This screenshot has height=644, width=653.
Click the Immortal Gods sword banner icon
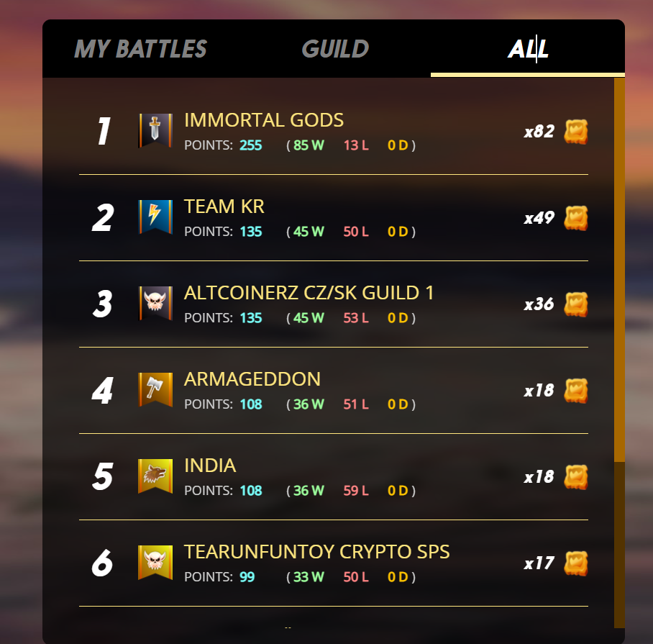pos(155,130)
